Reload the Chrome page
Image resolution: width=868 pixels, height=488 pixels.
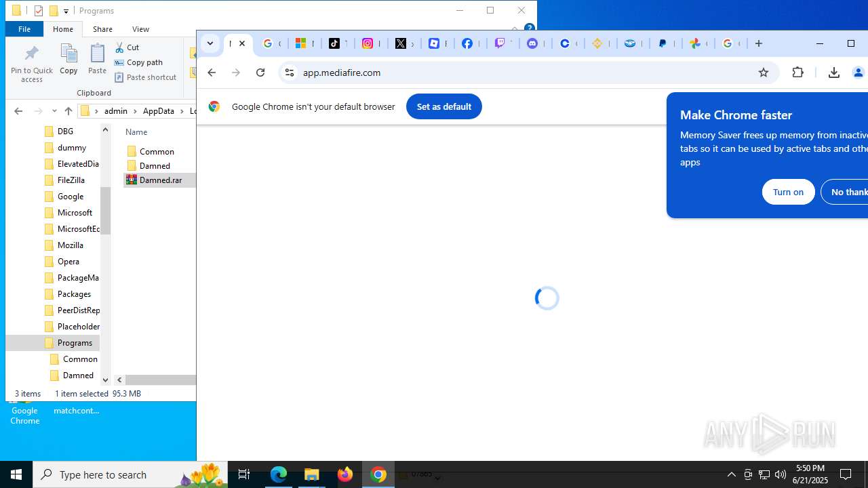[260, 73]
